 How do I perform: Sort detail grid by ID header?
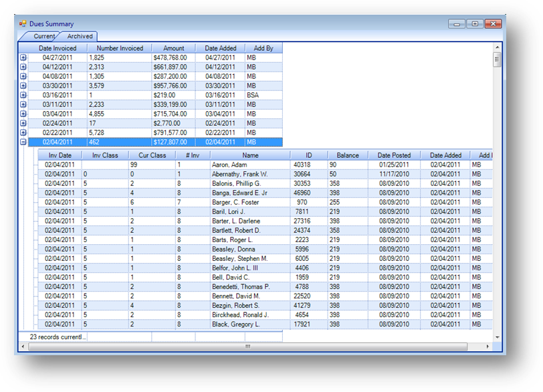click(308, 155)
